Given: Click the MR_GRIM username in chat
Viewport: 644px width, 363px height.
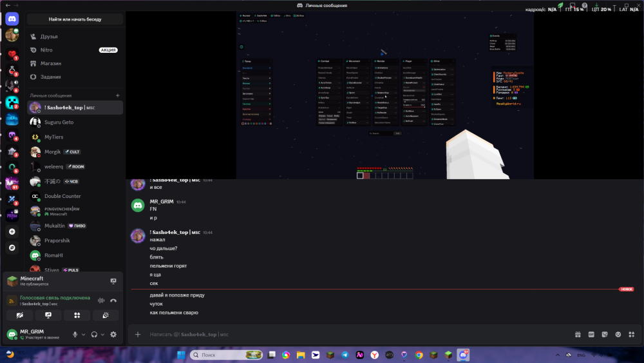Looking at the screenshot, I should (x=162, y=201).
